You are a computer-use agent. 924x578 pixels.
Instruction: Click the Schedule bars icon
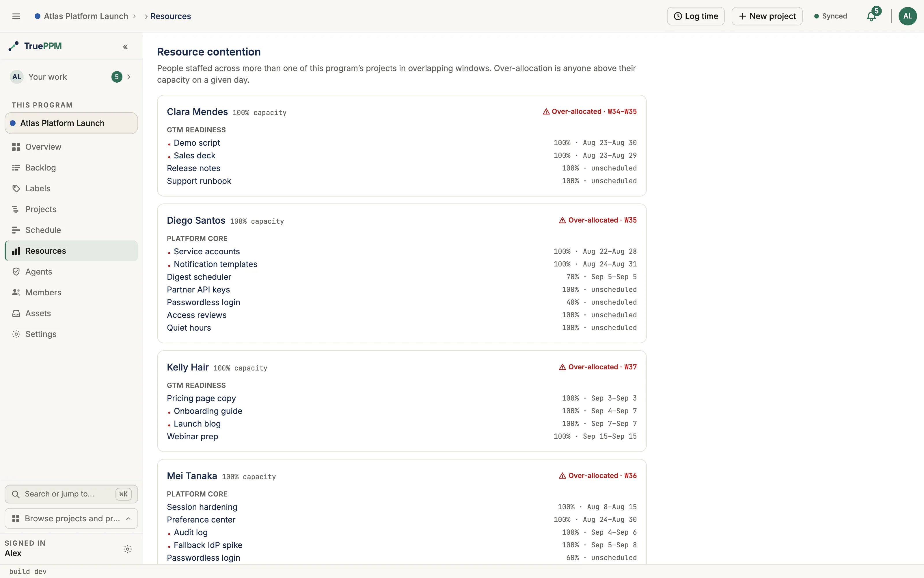click(x=16, y=230)
